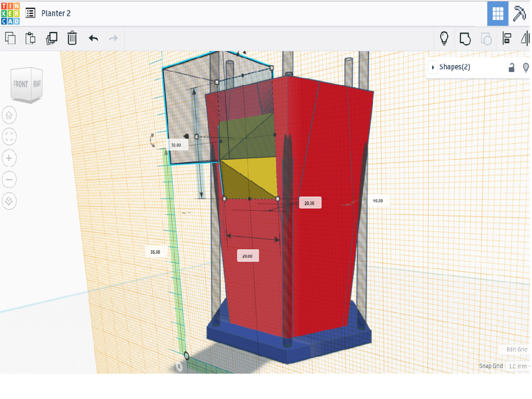Open the Snap Grid 1.0 mm dropdown
Viewport: 532px width, 399px height.
point(518,366)
